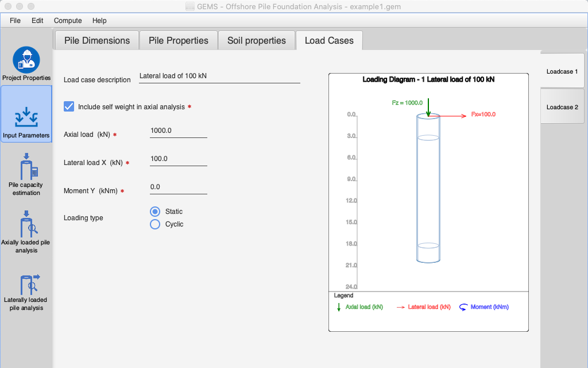This screenshot has width=588, height=368.
Task: Click the Moment Y input field
Action: pos(178,187)
